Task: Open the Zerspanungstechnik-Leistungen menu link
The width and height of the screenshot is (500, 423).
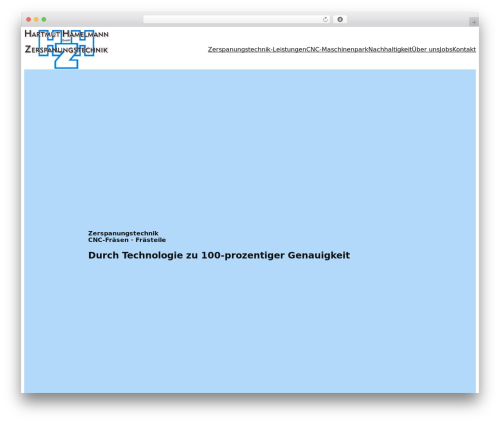Action: pos(257,49)
